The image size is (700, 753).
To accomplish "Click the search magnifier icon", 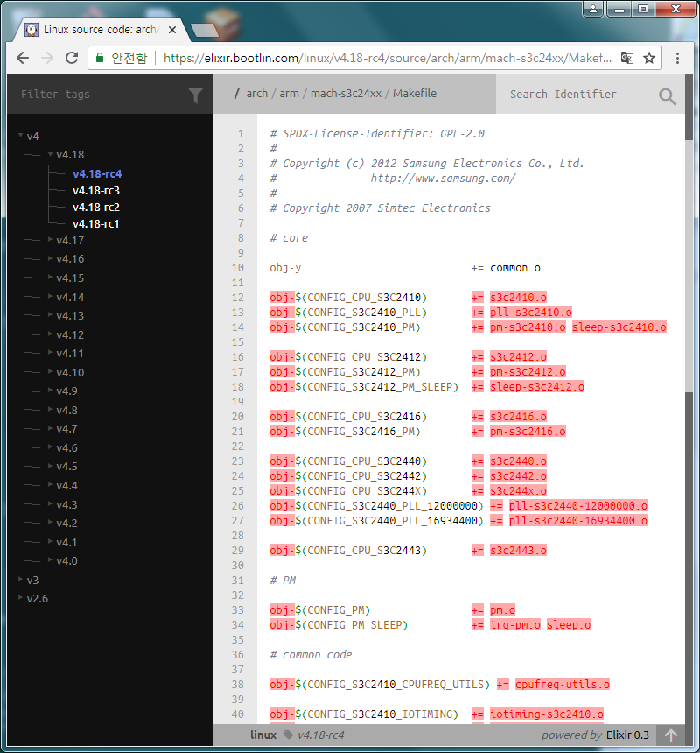I will 667,96.
